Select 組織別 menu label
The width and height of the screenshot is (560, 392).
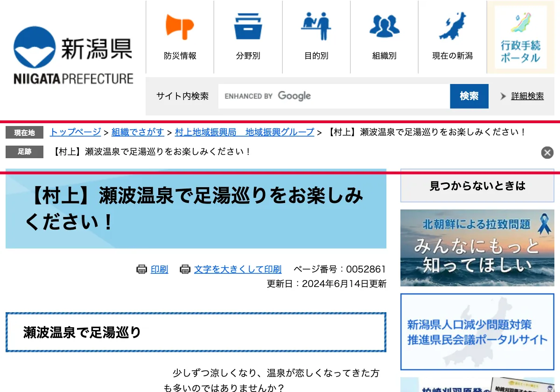pyautogui.click(x=384, y=56)
